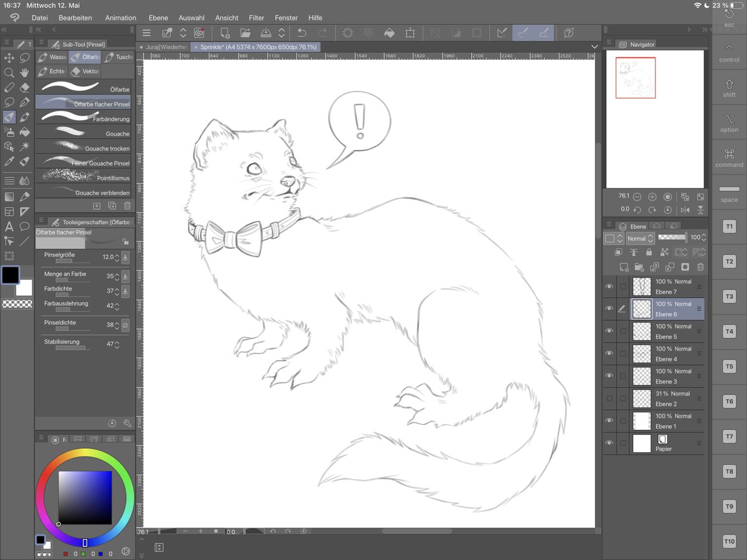Click the Fill paint bucket command icon

pos(389,33)
